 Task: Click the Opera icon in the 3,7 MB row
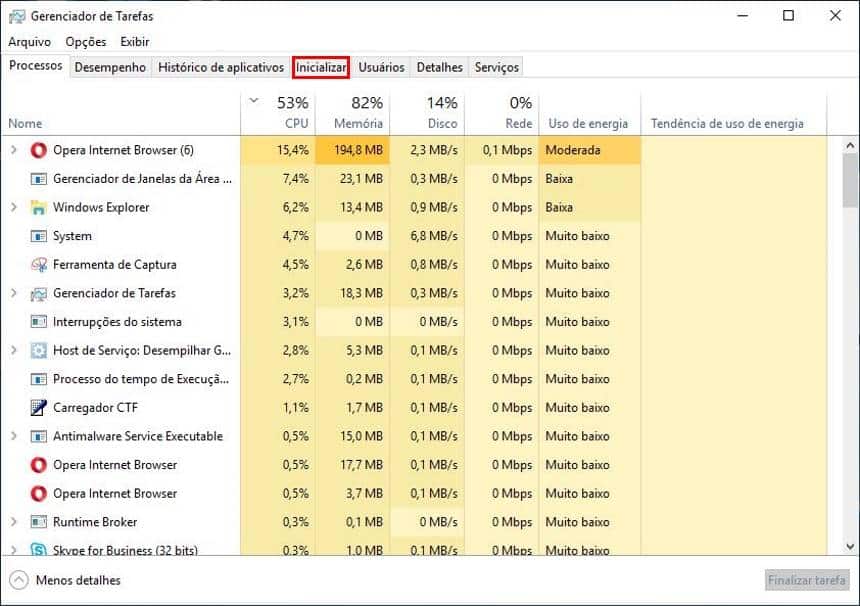[x=38, y=494]
